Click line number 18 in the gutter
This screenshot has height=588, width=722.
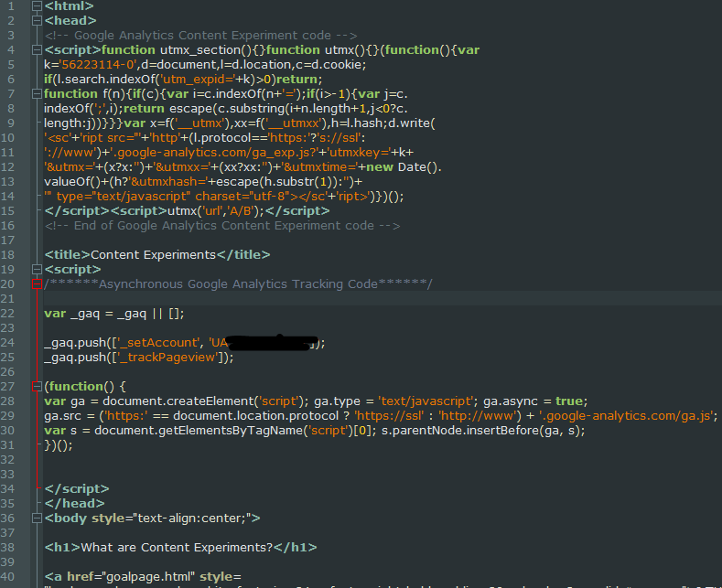tap(8, 255)
